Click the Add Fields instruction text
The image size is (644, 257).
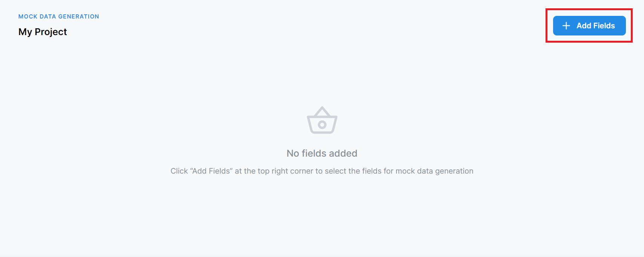(322, 171)
